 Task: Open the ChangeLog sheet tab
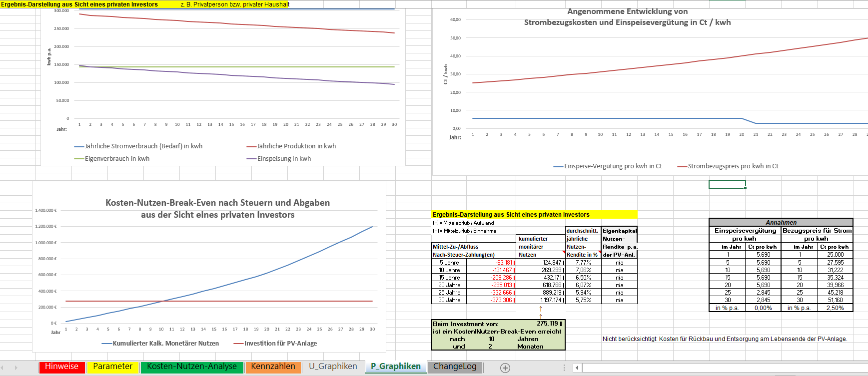tap(455, 367)
